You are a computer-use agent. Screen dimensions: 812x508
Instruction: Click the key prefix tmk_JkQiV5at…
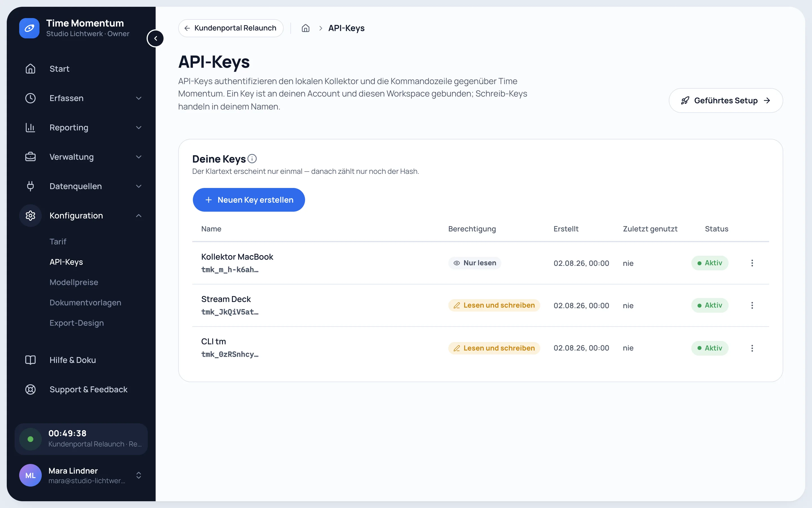point(230,312)
